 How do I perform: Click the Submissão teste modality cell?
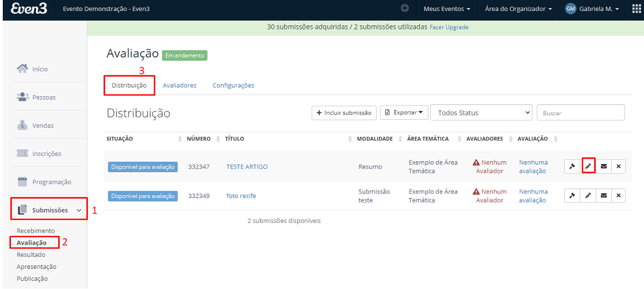(374, 196)
